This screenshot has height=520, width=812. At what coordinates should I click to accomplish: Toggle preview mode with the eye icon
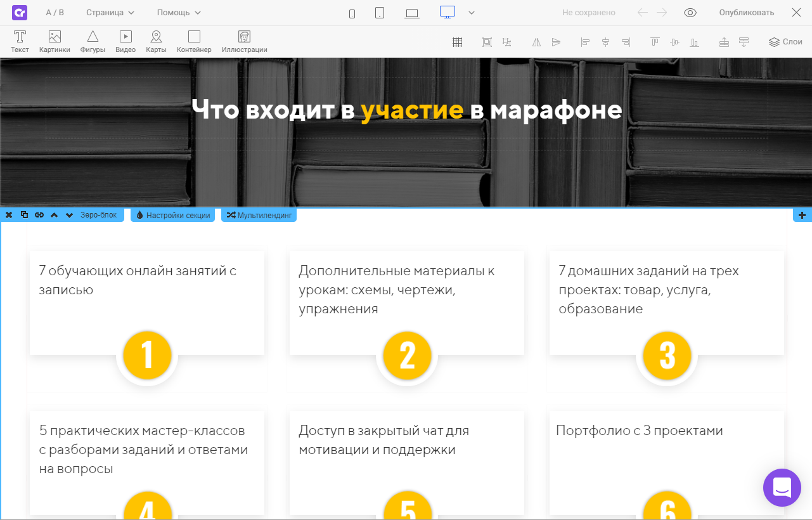click(x=690, y=13)
